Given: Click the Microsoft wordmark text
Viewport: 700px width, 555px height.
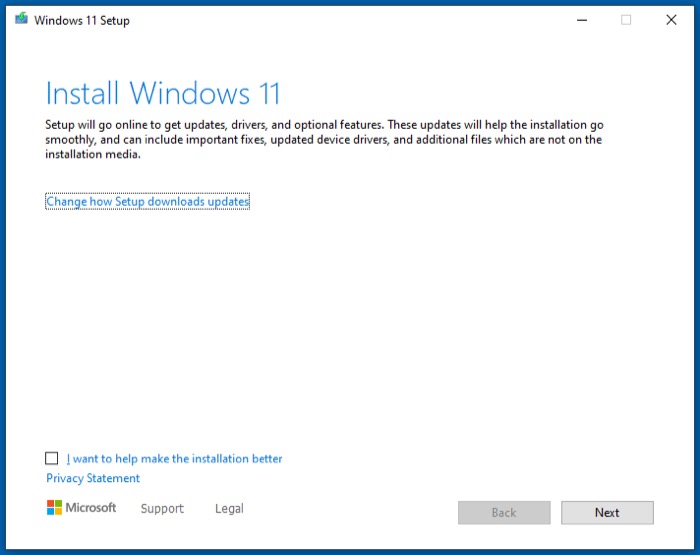Looking at the screenshot, I should point(91,508).
